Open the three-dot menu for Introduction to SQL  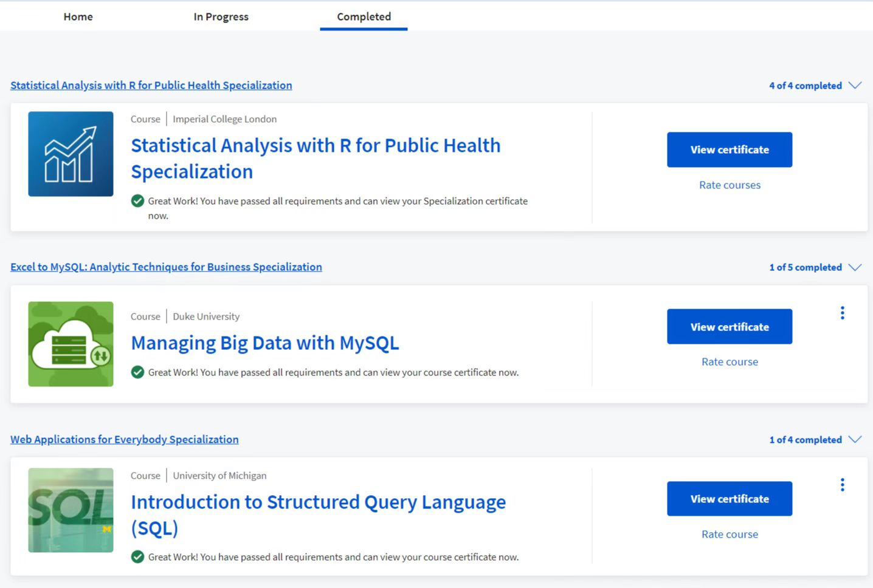pyautogui.click(x=842, y=485)
